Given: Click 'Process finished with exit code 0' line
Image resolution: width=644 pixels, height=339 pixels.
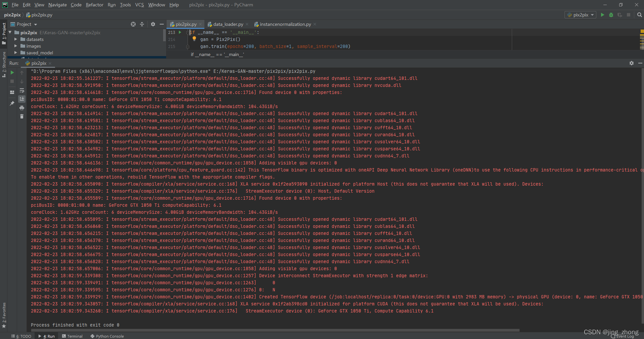Looking at the screenshot, I should point(75,325).
